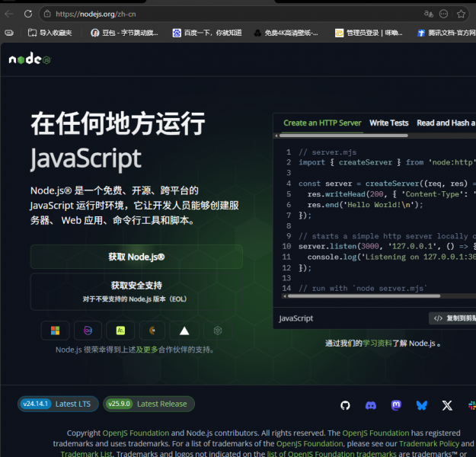Copy code with 复制到剪贴板 button
The width and height of the screenshot is (476, 457).
point(453,318)
